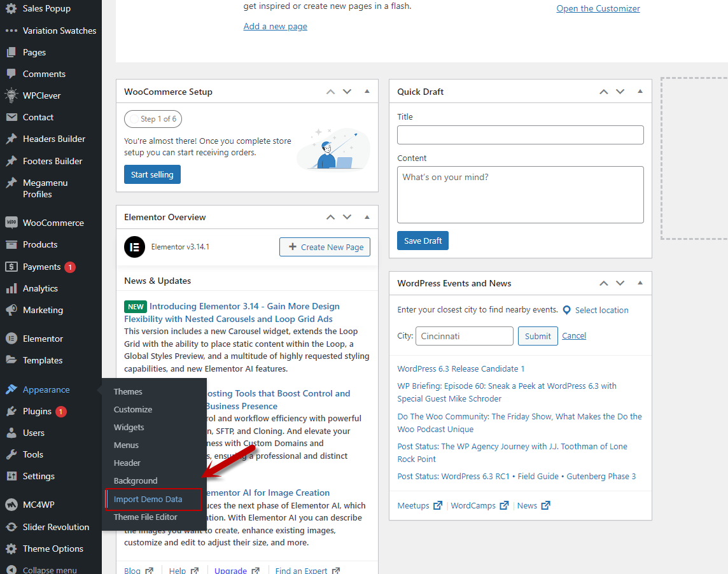Select Import Demo Data submenu item

click(148, 500)
